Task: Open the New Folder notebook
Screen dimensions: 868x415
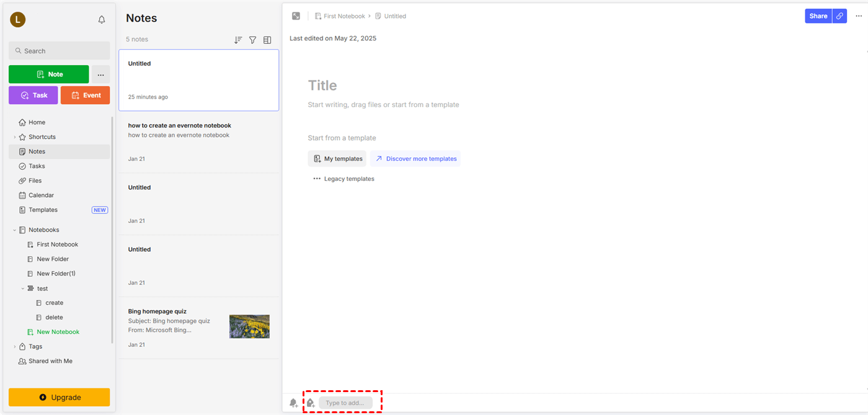Action: click(53, 259)
